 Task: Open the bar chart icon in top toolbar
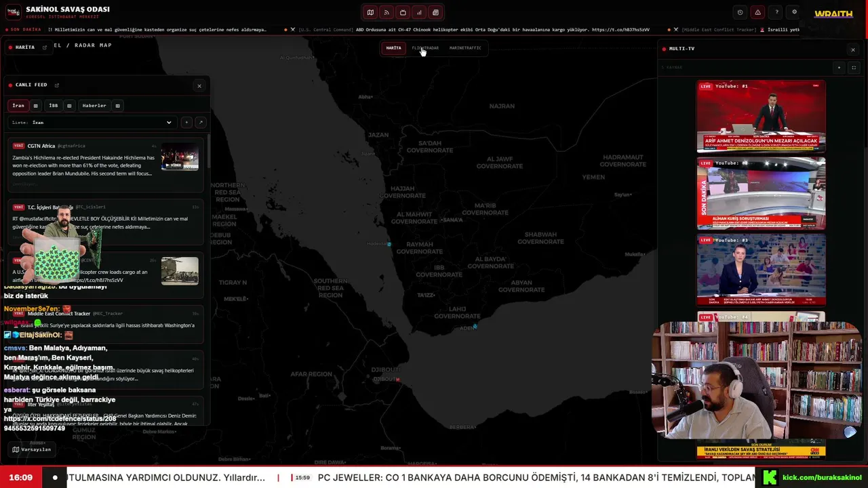pyautogui.click(x=419, y=12)
